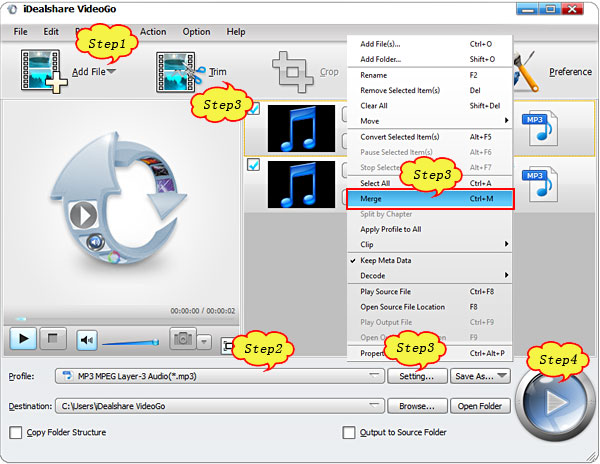
Task: Uncheck the first audio file checkbox
Action: [x=254, y=109]
